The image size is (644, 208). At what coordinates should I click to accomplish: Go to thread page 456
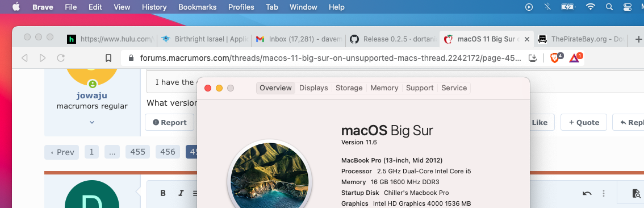tap(168, 152)
